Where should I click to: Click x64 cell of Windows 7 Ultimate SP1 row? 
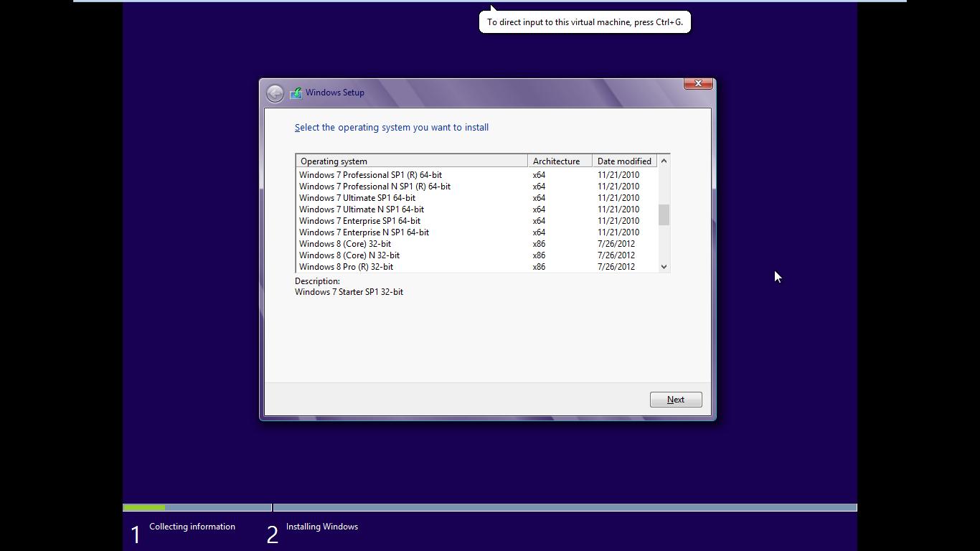(x=539, y=198)
